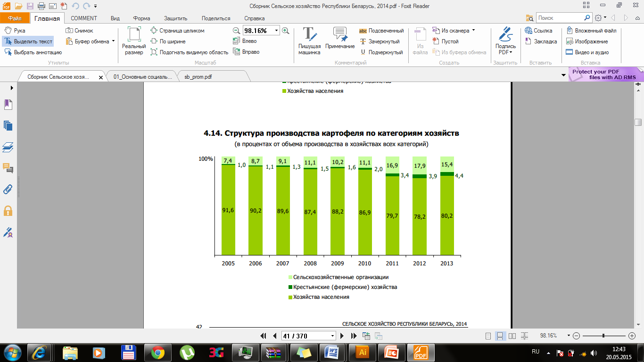The height and width of the screenshot is (362, 644).
Task: Expand quick access toolbar customize arrow
Action: [x=96, y=6]
